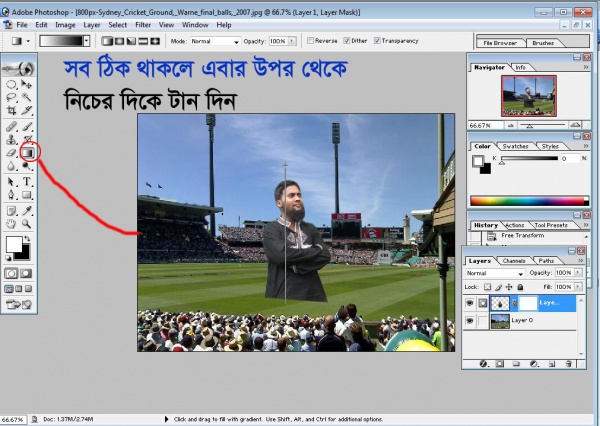Click the Navigator preview thumbnail
600x426 pixels.
pos(528,95)
